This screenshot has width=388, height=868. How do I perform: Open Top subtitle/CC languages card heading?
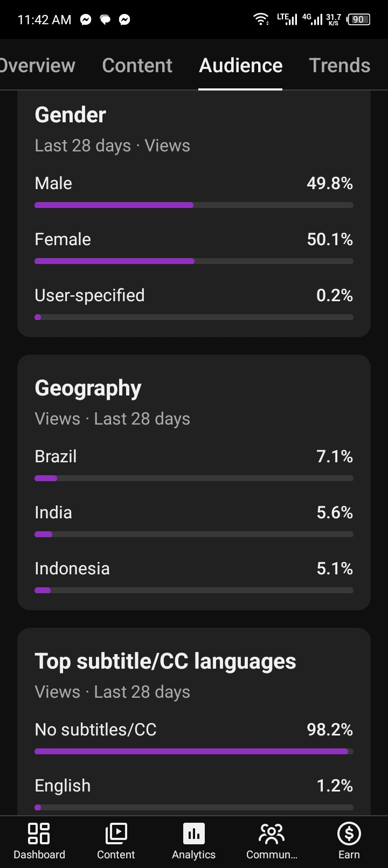coord(165,661)
